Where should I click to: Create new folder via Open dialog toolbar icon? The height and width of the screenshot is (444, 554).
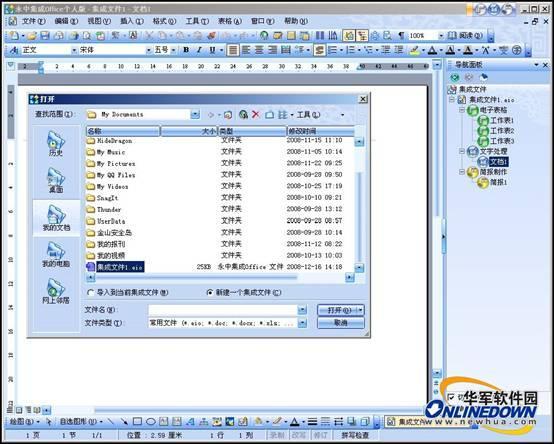click(x=270, y=114)
